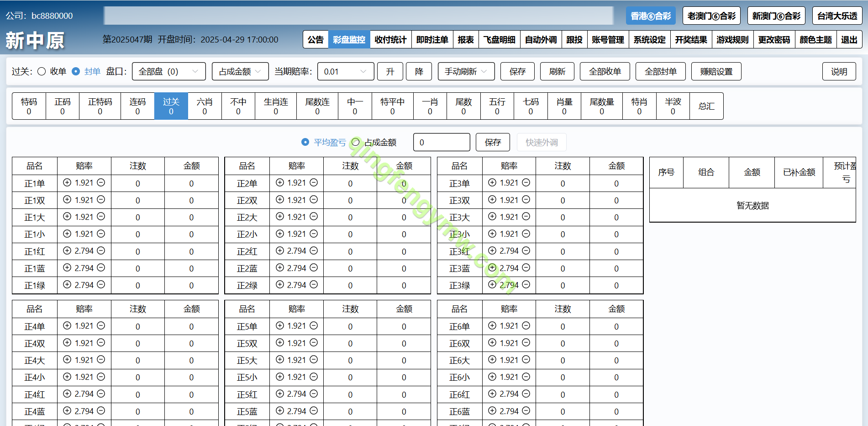Screen dimensions: 868x426
Task: Switch to the 特码 category tab
Action: [29, 106]
